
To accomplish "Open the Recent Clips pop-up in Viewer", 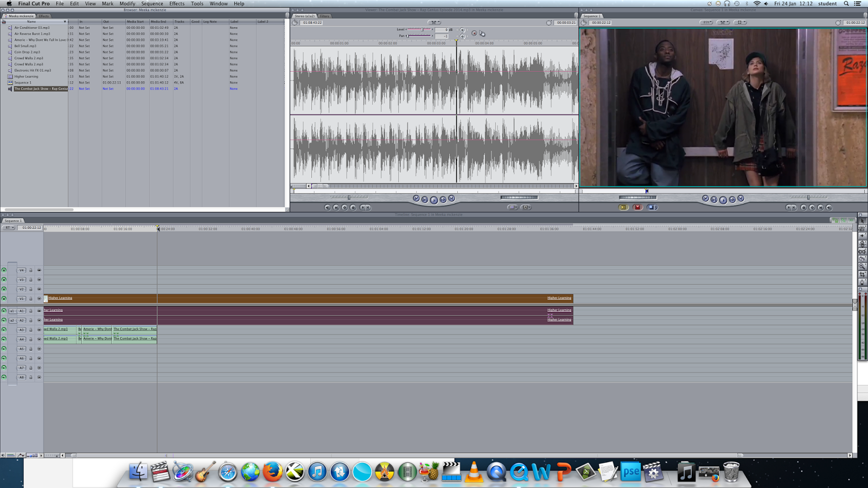I will (513, 207).
